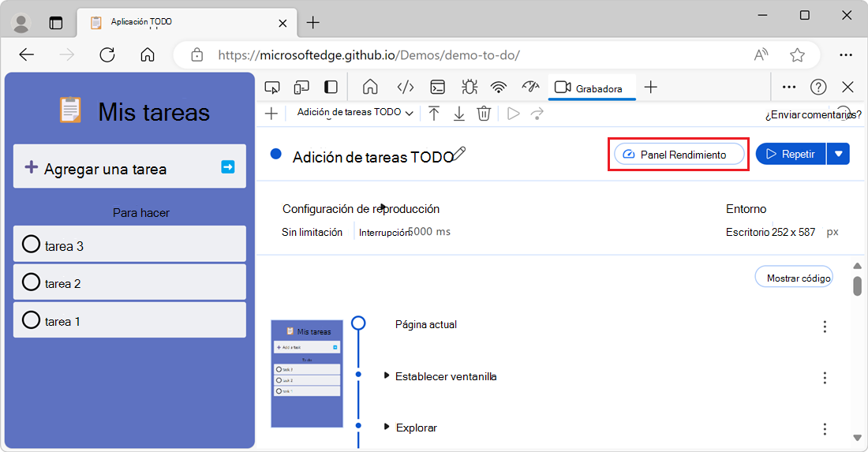Click the Agregar una tarea input
Image resolution: width=868 pixels, height=452 pixels.
coord(129,166)
